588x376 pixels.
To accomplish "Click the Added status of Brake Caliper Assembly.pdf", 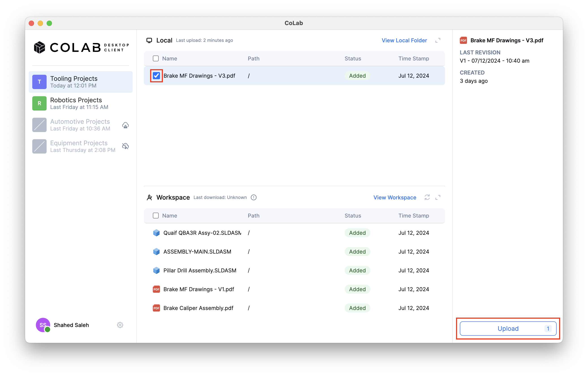I will [x=357, y=308].
